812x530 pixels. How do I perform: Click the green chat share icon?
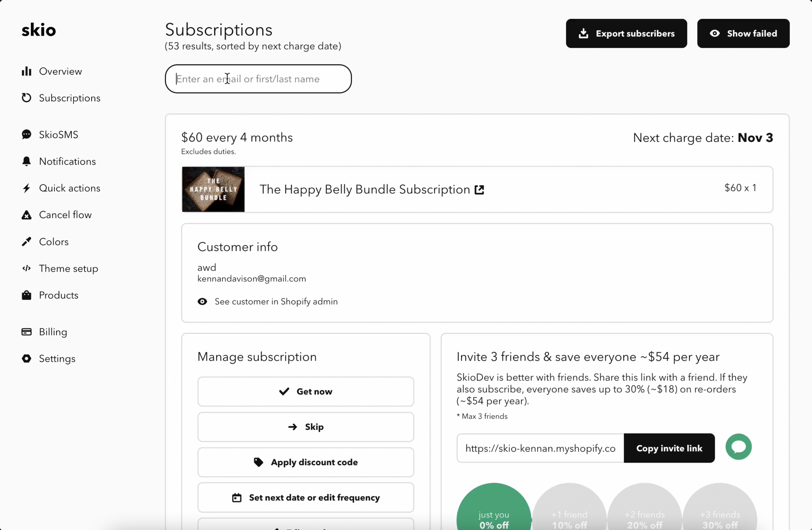738,447
